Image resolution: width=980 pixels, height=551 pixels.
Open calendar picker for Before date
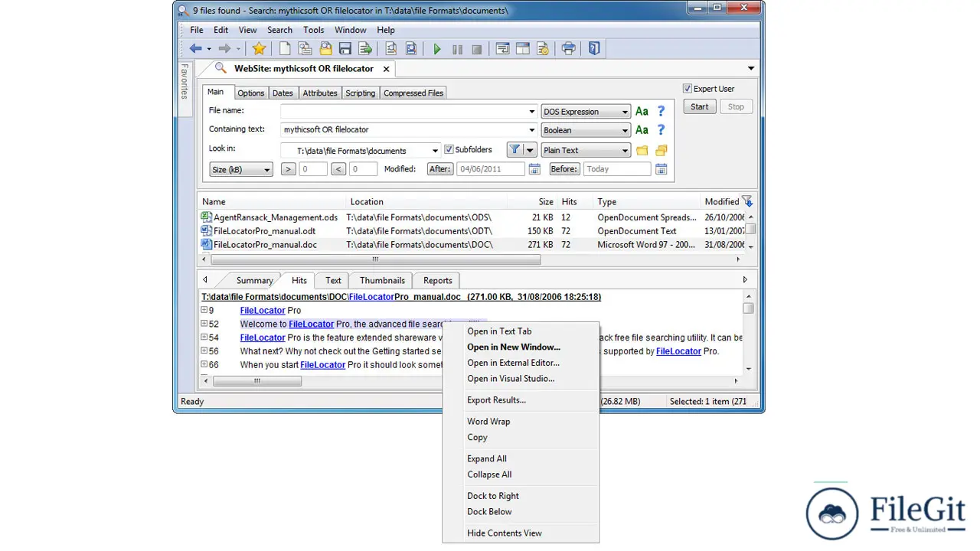click(x=661, y=169)
